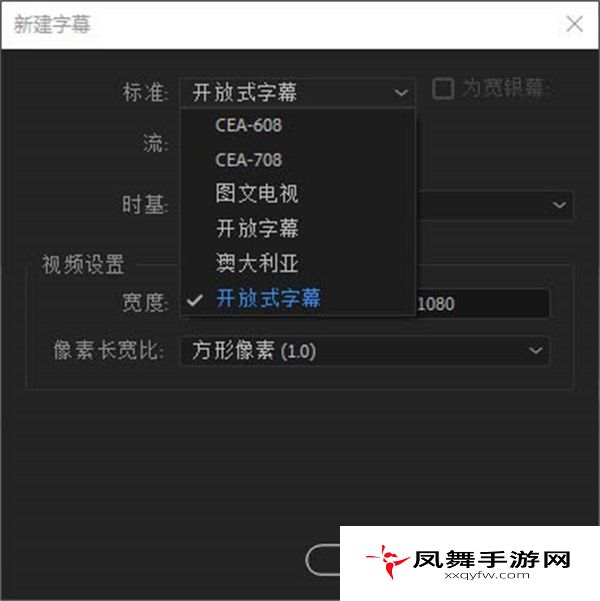Click the 方形像素 (1.0) combo box
Viewport: 600px width, 601px height.
point(364,351)
